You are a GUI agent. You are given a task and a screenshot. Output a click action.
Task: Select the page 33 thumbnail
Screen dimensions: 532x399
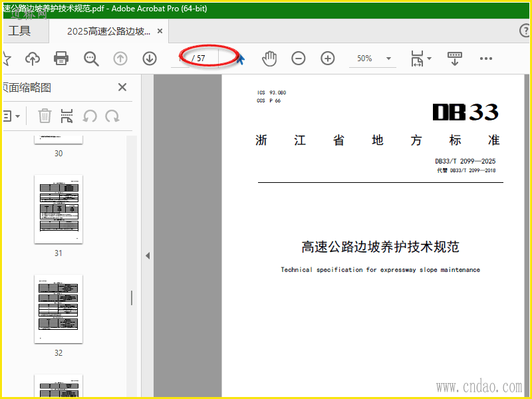[x=59, y=386]
